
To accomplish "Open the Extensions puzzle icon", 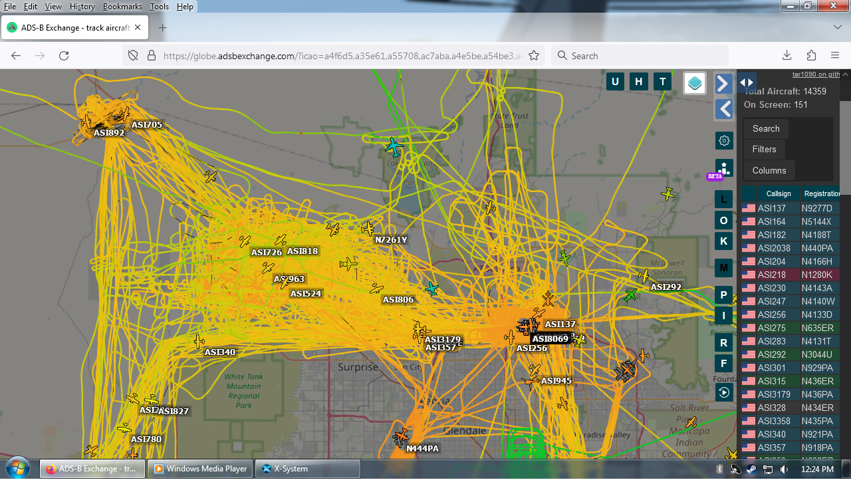I will point(811,56).
